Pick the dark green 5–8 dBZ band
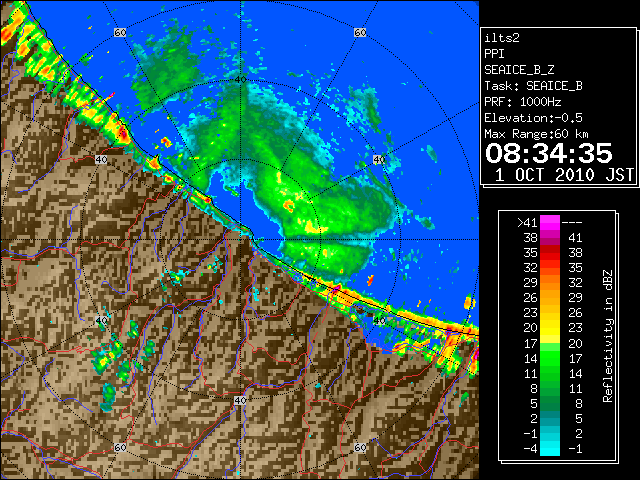 550,403
